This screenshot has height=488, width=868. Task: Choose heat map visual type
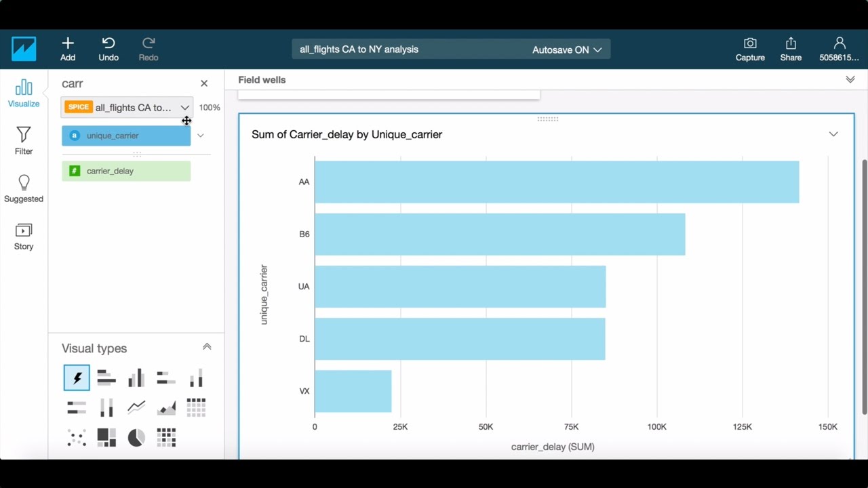click(x=166, y=437)
